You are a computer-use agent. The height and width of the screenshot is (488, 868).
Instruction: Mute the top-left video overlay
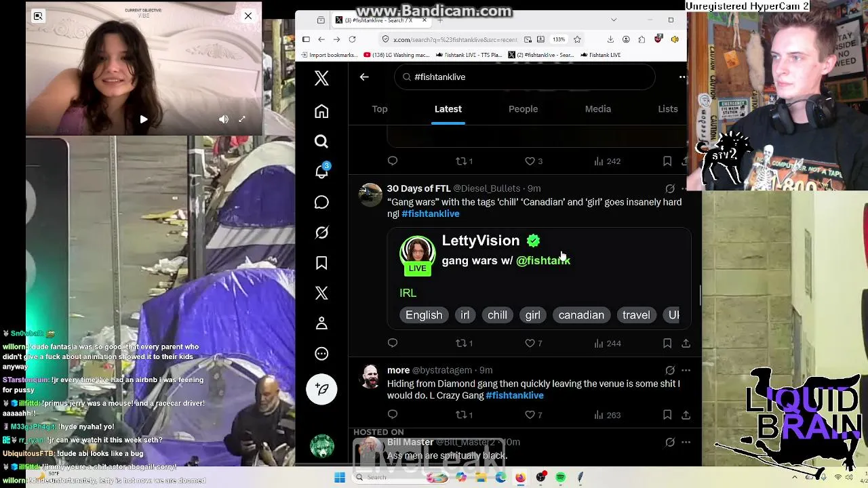pos(224,119)
